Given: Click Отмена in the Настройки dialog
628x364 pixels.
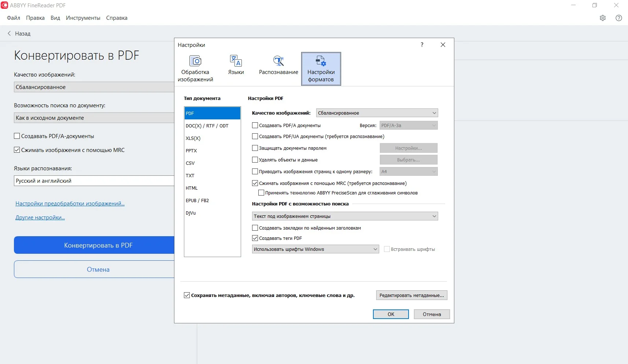Looking at the screenshot, I should click(432, 314).
